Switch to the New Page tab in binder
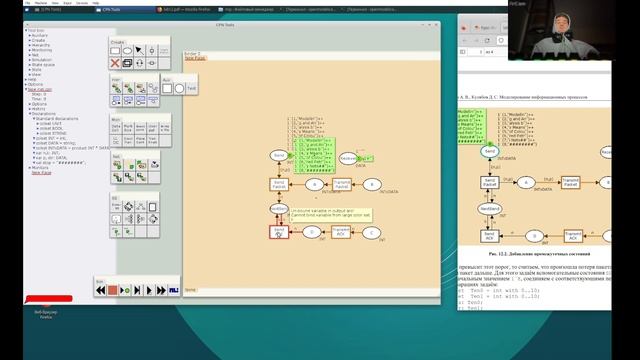The image size is (640, 360). coord(195,58)
